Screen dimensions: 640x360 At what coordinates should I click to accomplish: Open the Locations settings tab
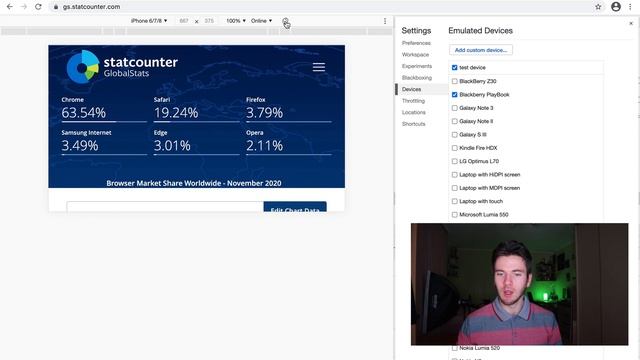pyautogui.click(x=413, y=112)
